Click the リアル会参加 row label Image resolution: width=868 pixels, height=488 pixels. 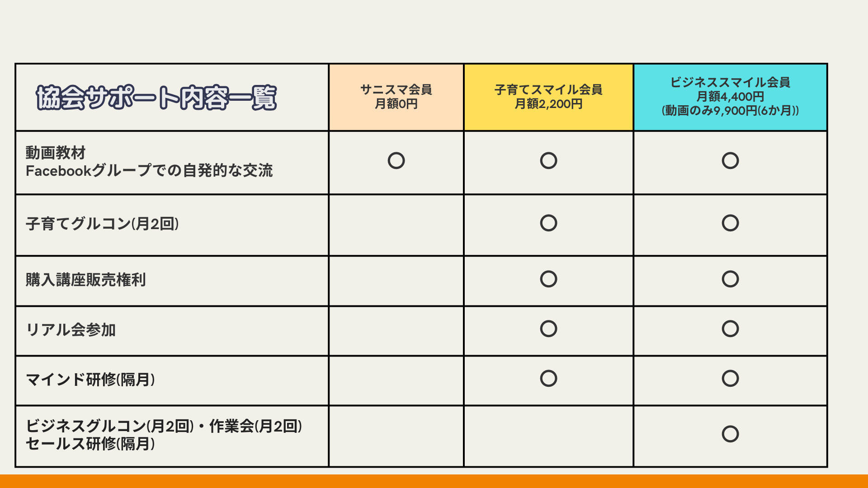coord(71,330)
